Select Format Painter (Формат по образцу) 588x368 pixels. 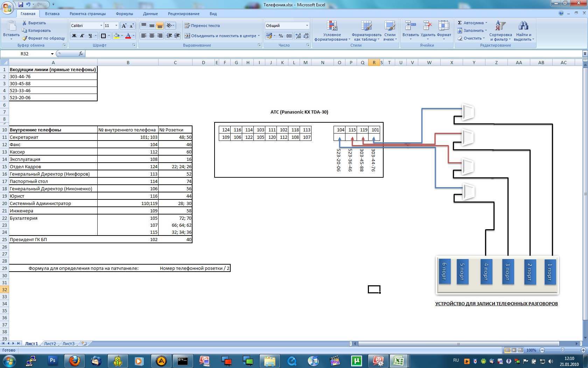(x=43, y=38)
